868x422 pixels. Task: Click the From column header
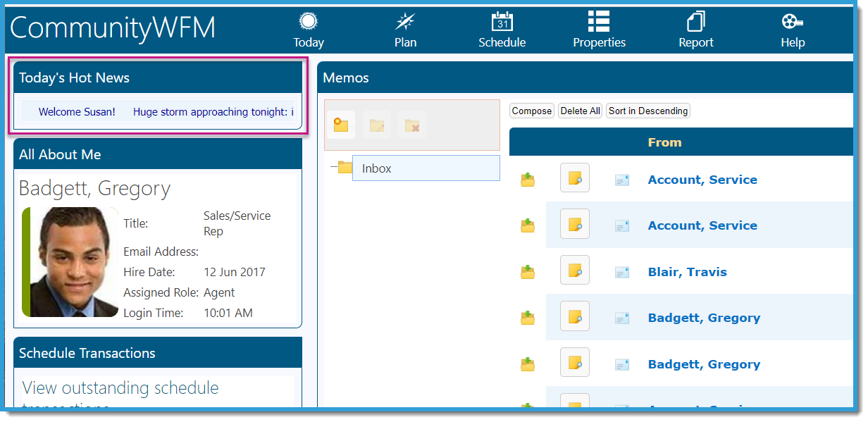point(664,142)
